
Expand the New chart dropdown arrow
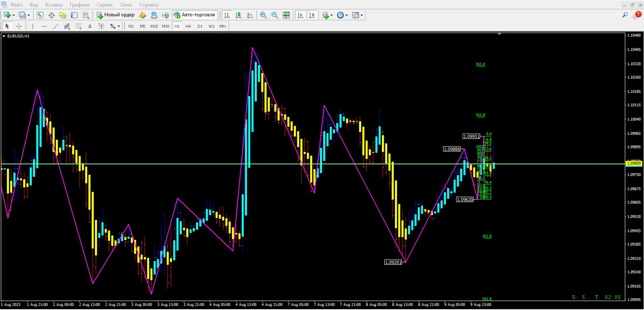pos(13,15)
